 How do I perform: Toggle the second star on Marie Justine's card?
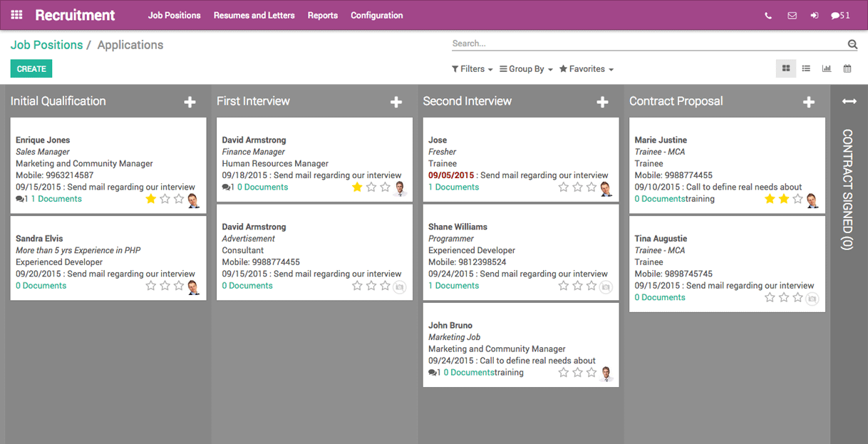click(x=783, y=200)
